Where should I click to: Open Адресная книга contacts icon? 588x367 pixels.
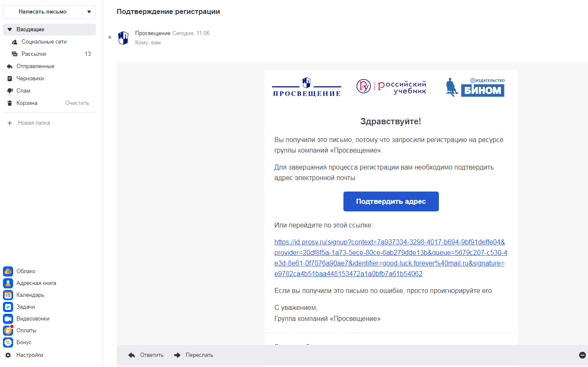coord(8,283)
